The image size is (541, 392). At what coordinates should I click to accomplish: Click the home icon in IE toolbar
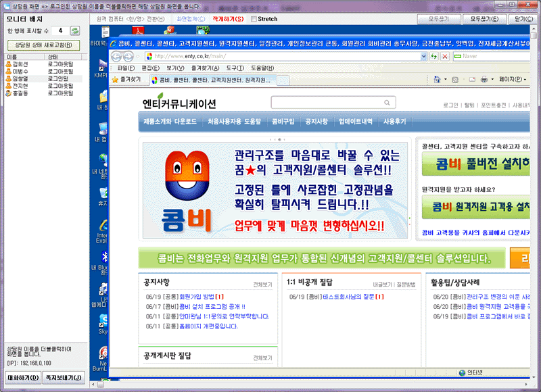[438, 80]
